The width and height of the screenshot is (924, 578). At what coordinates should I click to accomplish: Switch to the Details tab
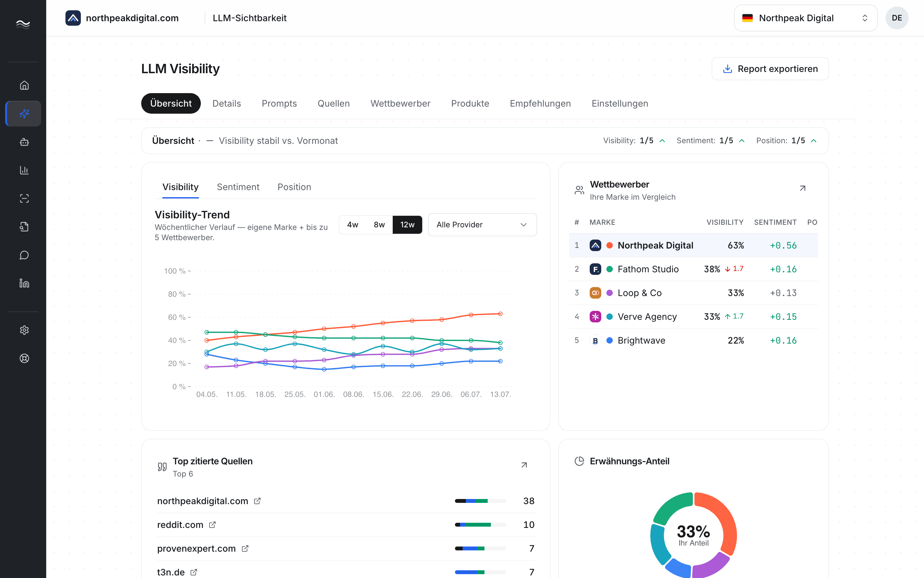(x=227, y=103)
